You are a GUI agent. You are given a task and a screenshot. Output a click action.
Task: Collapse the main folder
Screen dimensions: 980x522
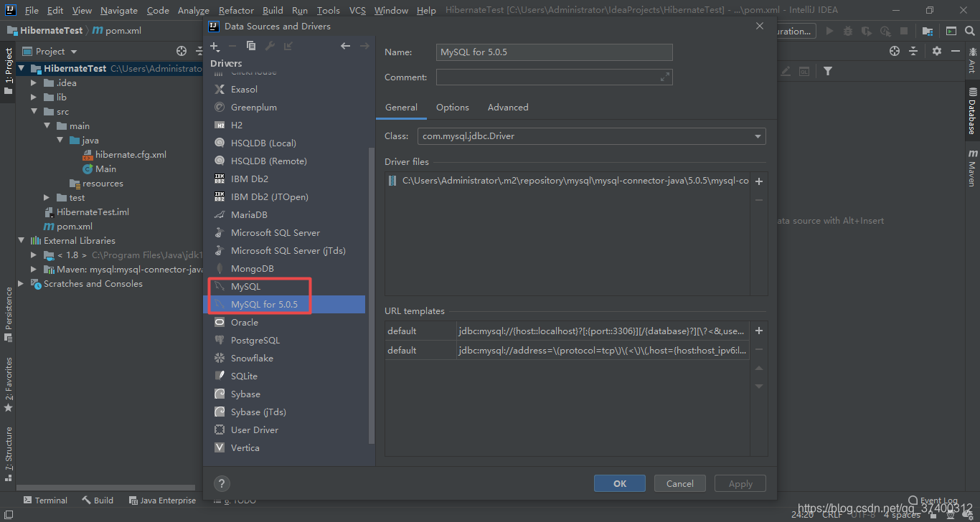pos(47,126)
